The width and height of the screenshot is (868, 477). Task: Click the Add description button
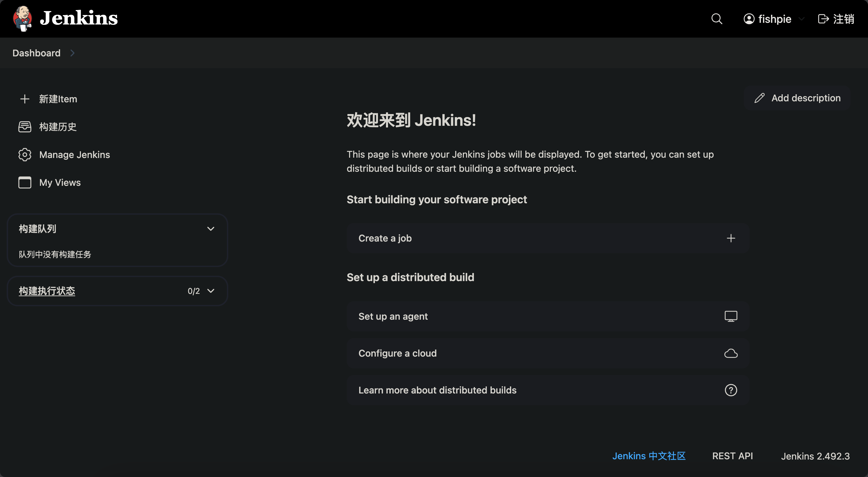[797, 98]
